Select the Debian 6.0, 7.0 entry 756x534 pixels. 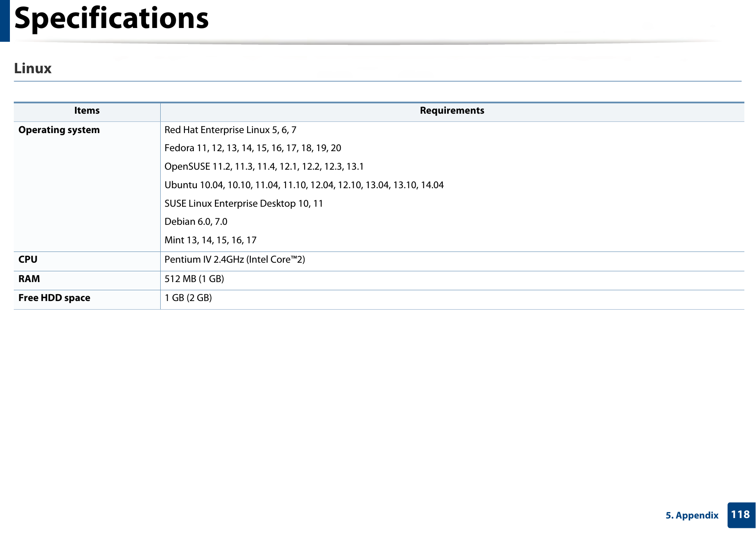[196, 222]
